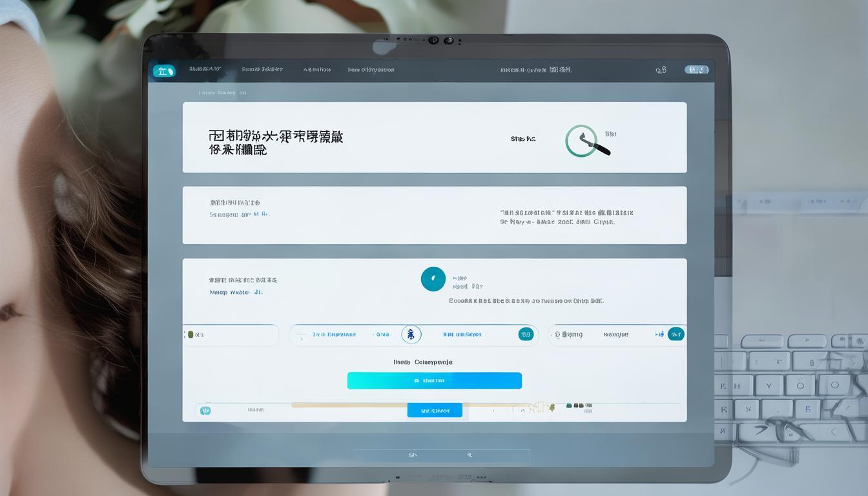Click the teal badge at right pill's end

[676, 334]
